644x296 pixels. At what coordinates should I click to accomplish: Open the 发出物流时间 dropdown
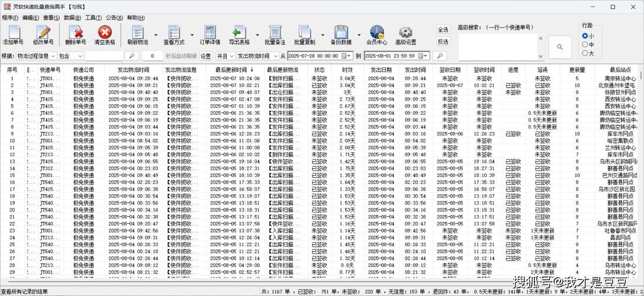(x=258, y=56)
